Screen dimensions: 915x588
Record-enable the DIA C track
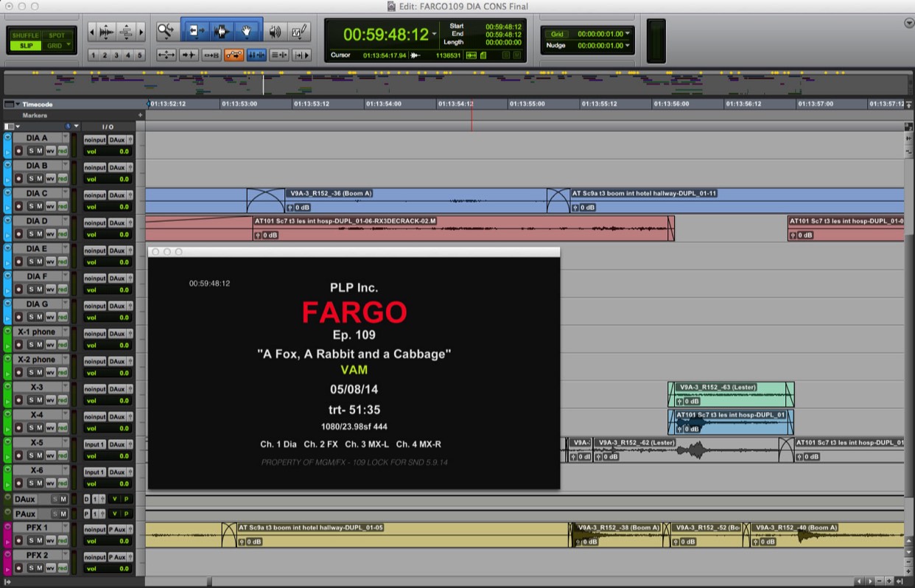pos(18,206)
